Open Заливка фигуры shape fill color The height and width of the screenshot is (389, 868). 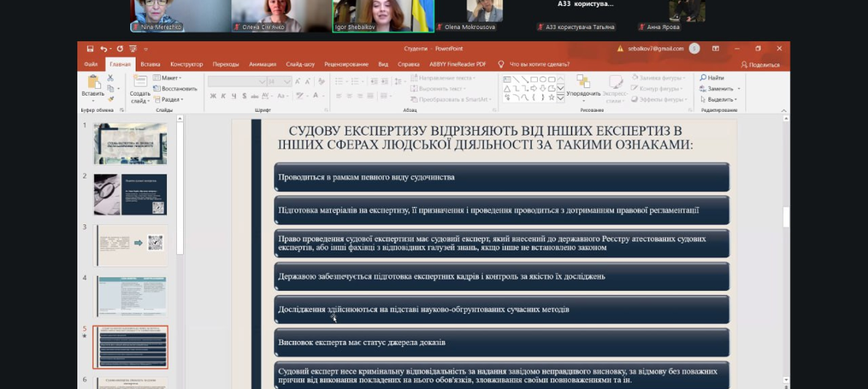(x=658, y=78)
